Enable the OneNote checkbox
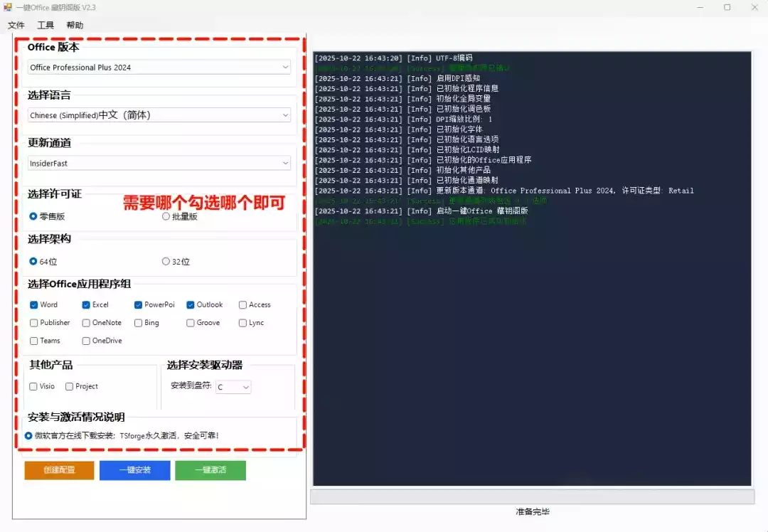768x532 pixels. pos(86,323)
